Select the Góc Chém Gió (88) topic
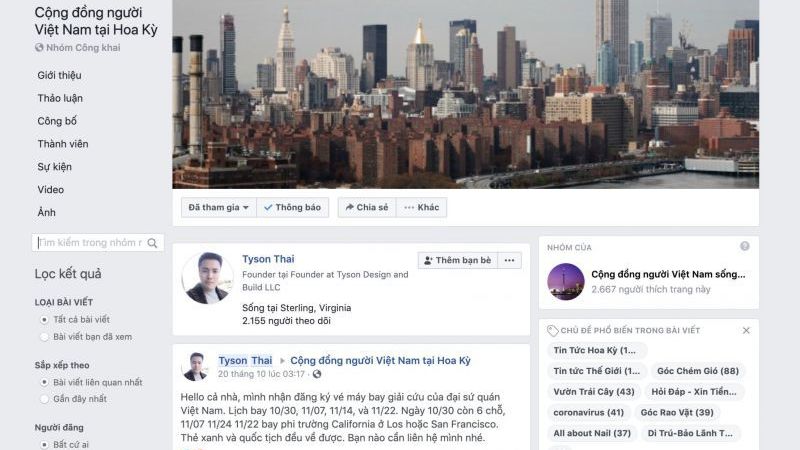Viewport: 800px width, 450px height. [697, 371]
